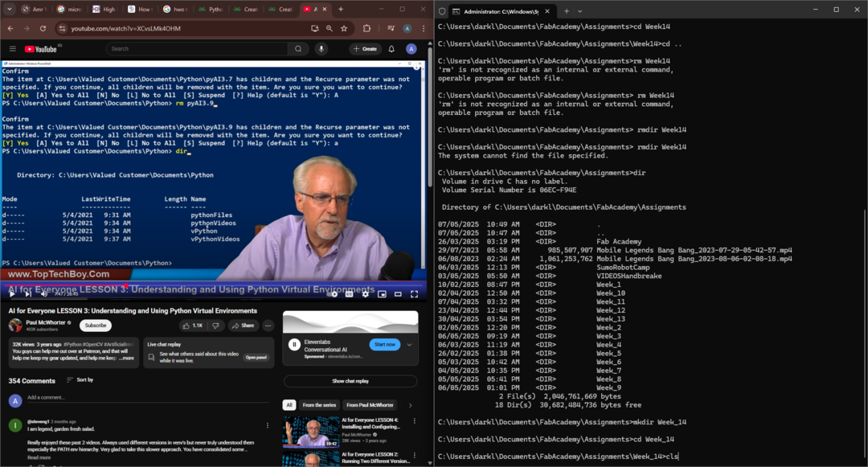The height and width of the screenshot is (467, 868).
Task: Click the install app icon in address bar
Action: click(314, 28)
